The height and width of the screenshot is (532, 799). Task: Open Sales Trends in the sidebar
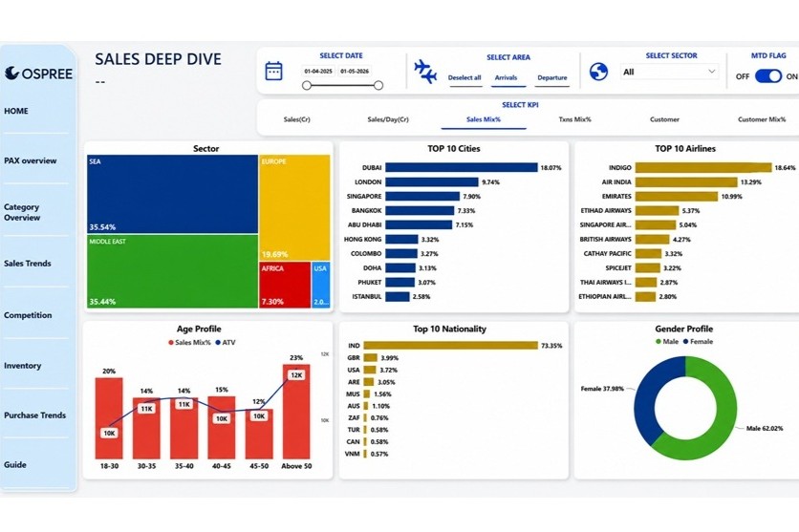28,264
